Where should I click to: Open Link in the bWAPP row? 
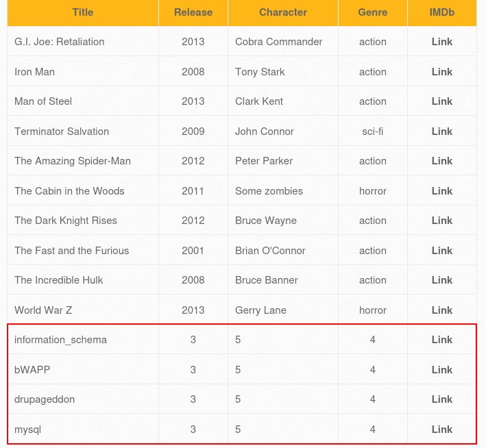click(x=441, y=370)
